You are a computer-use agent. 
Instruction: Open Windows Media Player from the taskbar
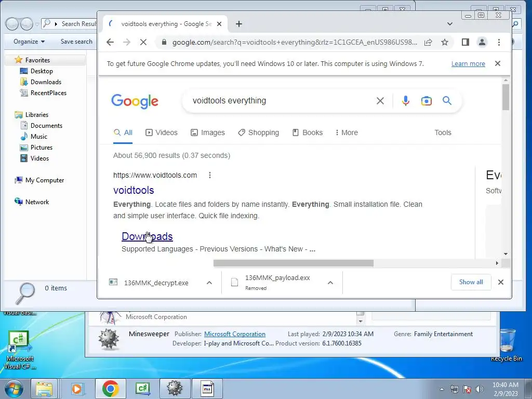coord(77,389)
